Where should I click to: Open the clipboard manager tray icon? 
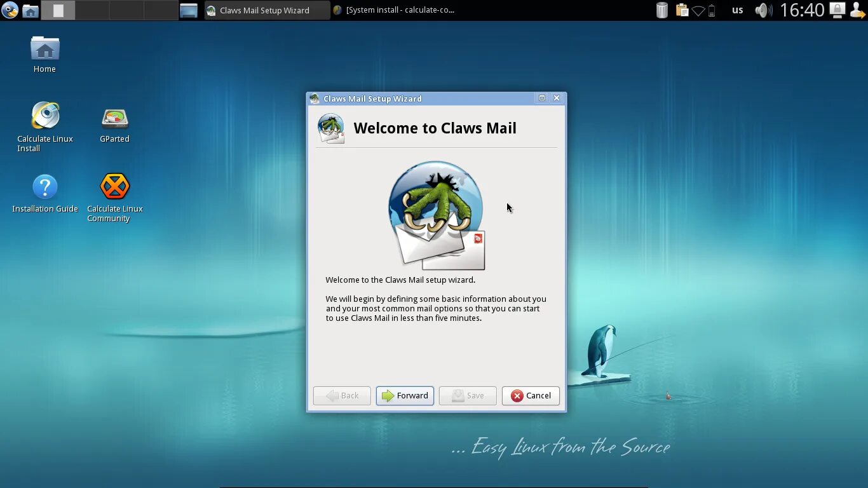(x=682, y=10)
